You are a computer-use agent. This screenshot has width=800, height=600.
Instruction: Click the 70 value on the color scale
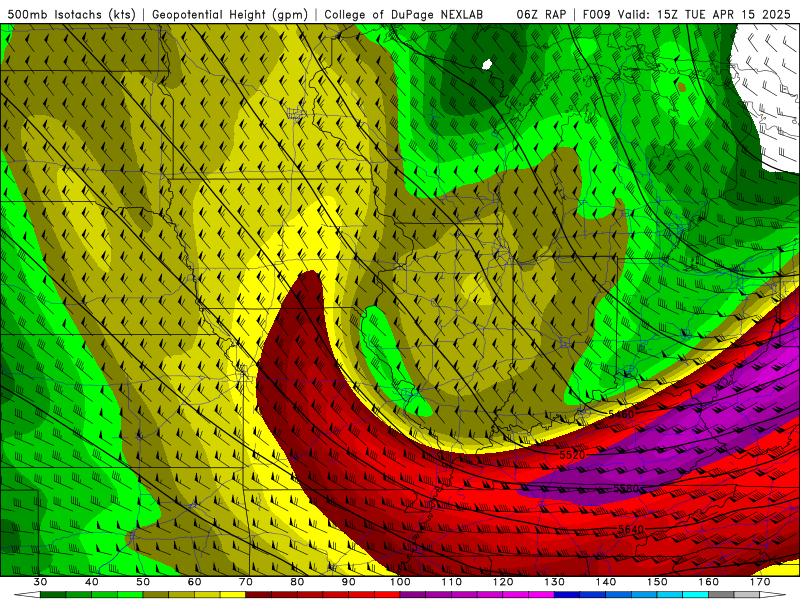pos(246,582)
